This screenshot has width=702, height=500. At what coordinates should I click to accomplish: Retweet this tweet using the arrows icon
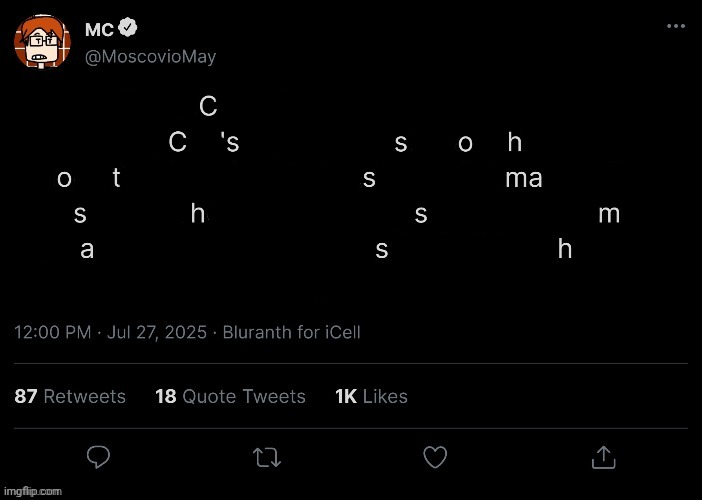(x=266, y=457)
